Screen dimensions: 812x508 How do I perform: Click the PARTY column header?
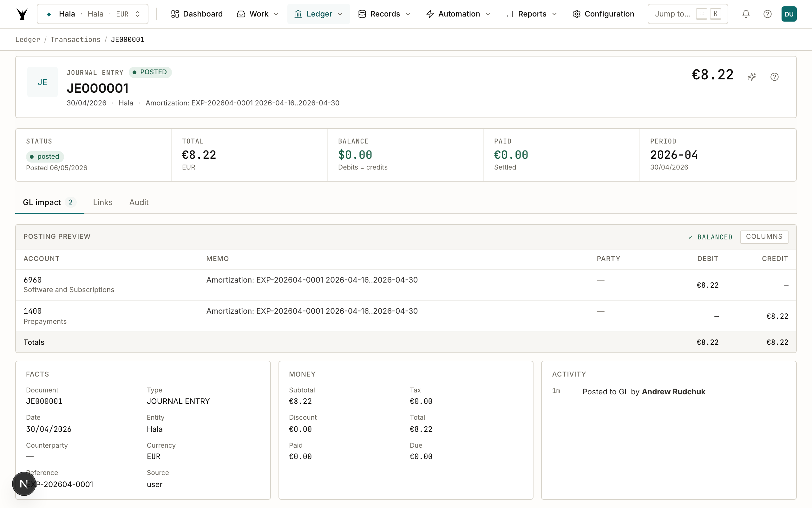(x=608, y=259)
